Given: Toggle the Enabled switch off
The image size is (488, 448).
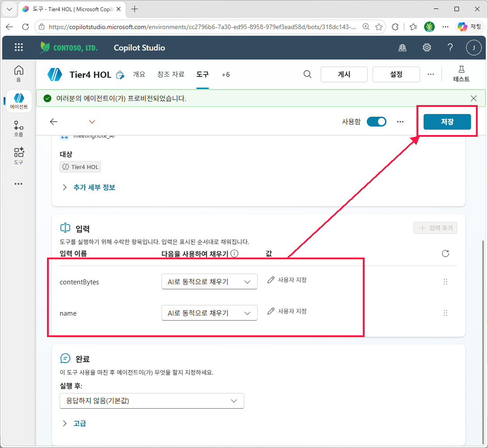Looking at the screenshot, I should [377, 122].
